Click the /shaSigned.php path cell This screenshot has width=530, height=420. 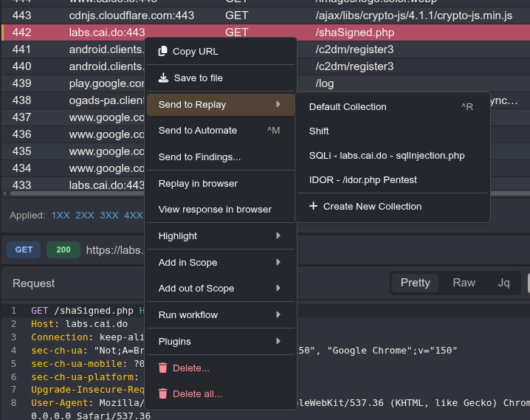pyautogui.click(x=354, y=32)
